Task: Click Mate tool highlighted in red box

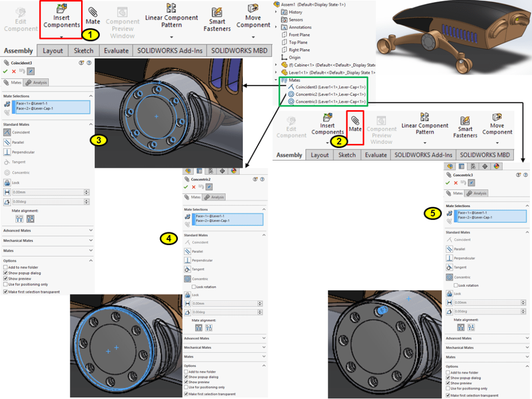Action: tap(355, 124)
